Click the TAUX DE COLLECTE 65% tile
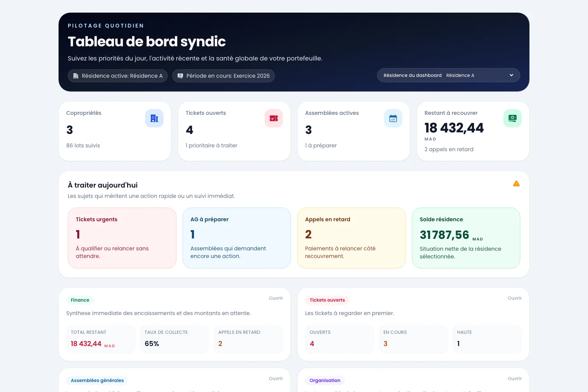 click(x=175, y=339)
